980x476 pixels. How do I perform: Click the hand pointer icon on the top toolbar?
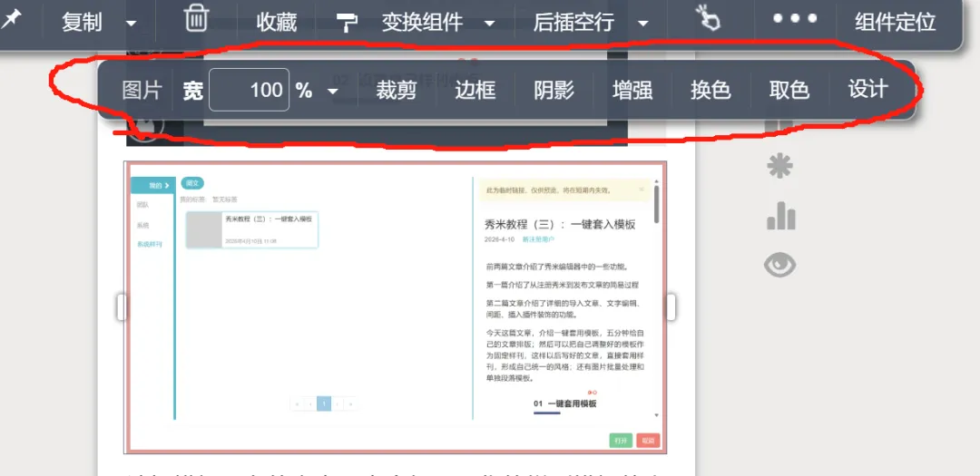709,18
